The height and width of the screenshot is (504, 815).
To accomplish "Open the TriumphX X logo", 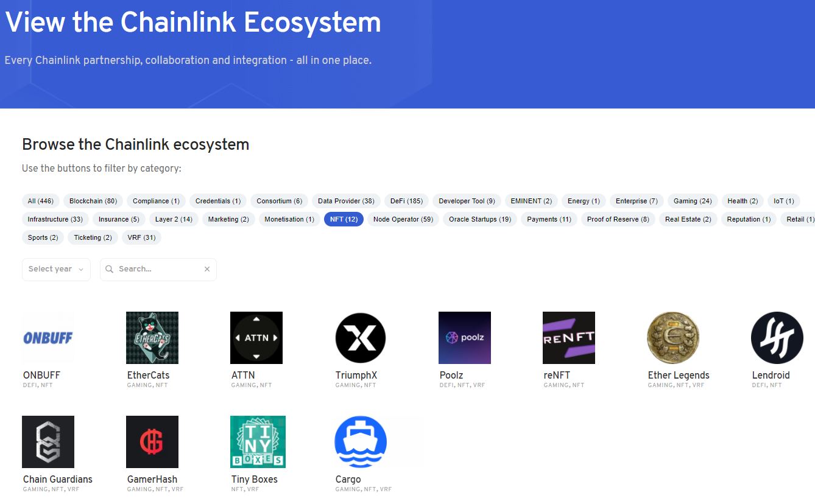I will tap(361, 338).
